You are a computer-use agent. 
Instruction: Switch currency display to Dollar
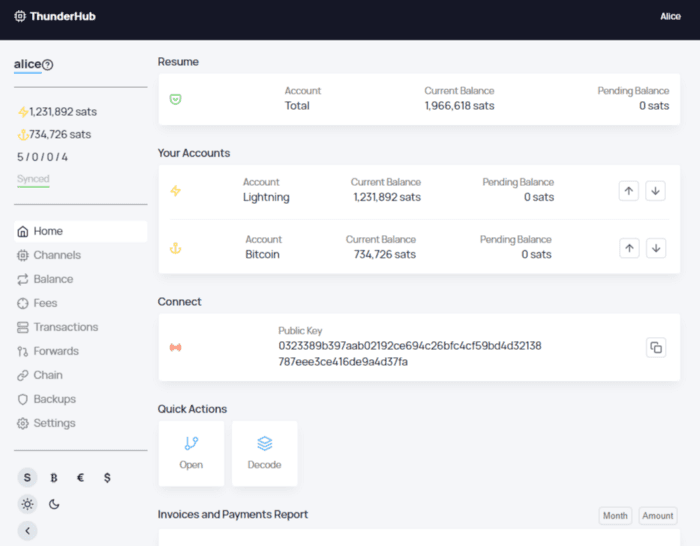(107, 478)
